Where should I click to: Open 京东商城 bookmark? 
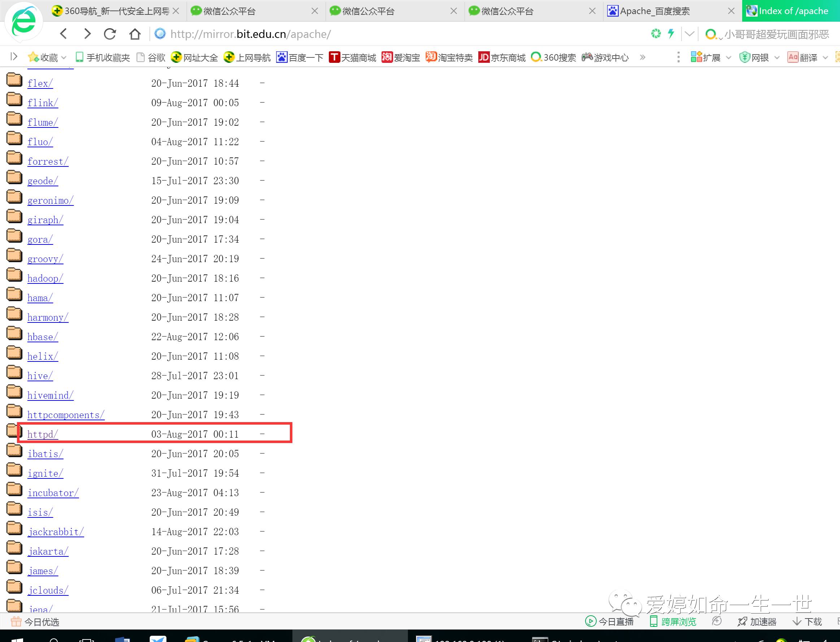[x=502, y=57]
